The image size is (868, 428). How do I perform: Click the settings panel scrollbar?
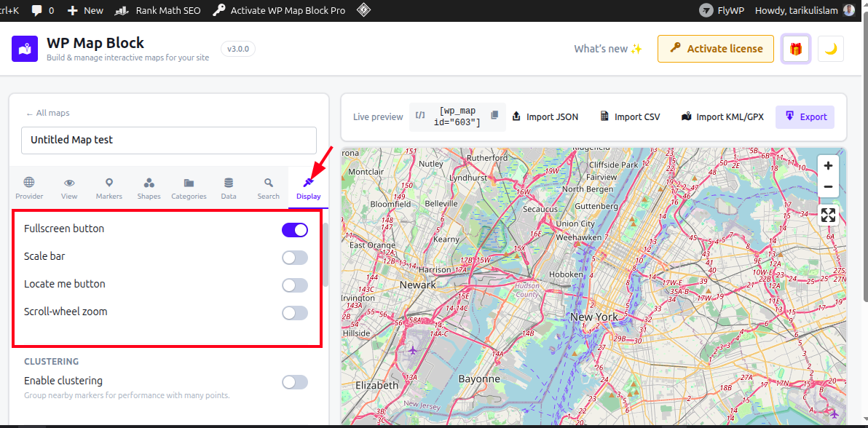pyautogui.click(x=326, y=255)
